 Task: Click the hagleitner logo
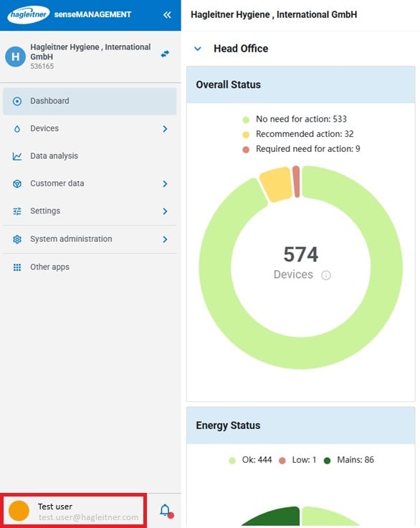click(x=29, y=14)
